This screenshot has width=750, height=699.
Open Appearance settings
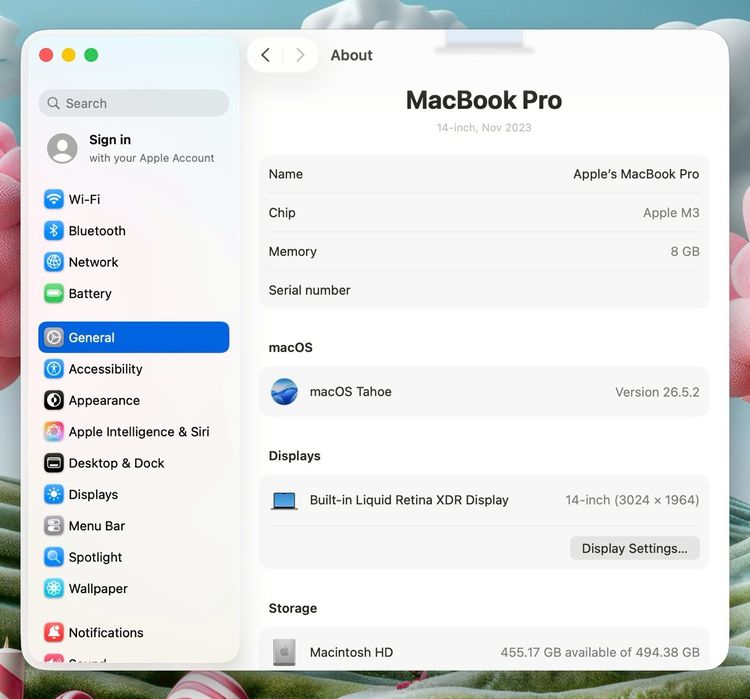click(x=133, y=400)
